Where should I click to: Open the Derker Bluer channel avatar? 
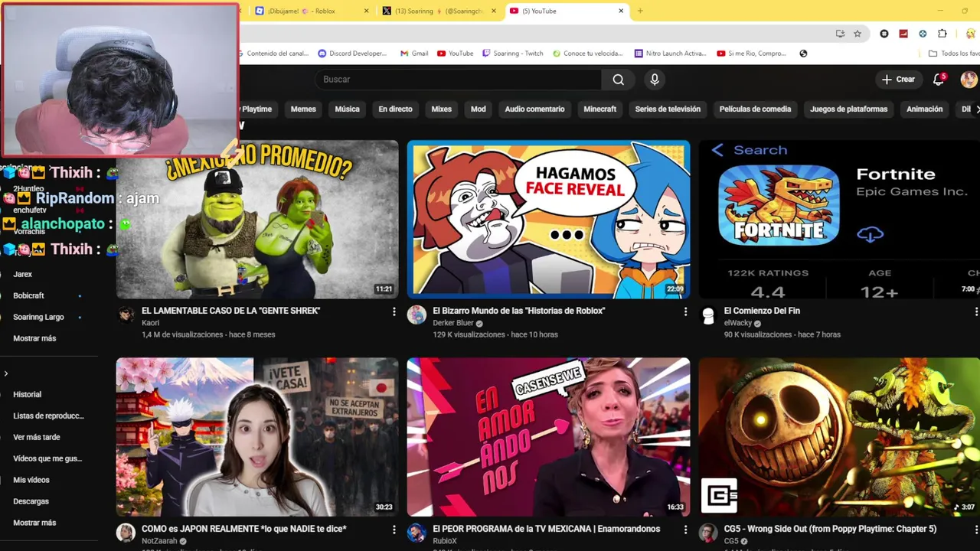tap(416, 315)
